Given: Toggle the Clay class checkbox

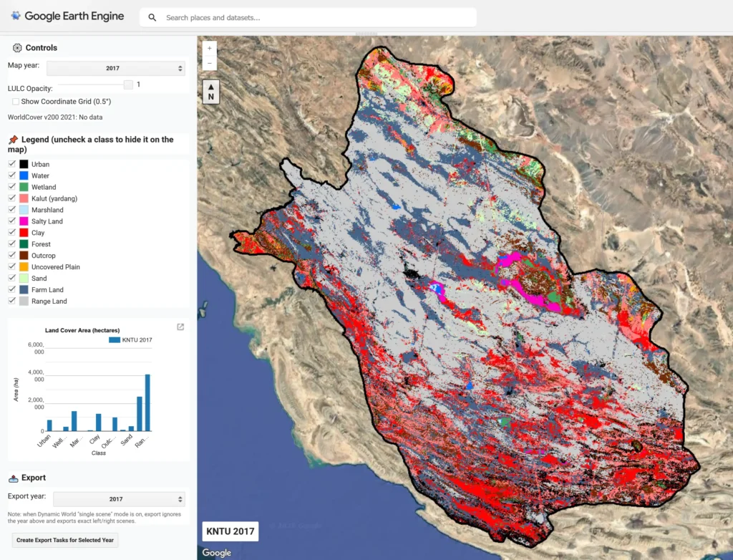Looking at the screenshot, I should tap(12, 232).
